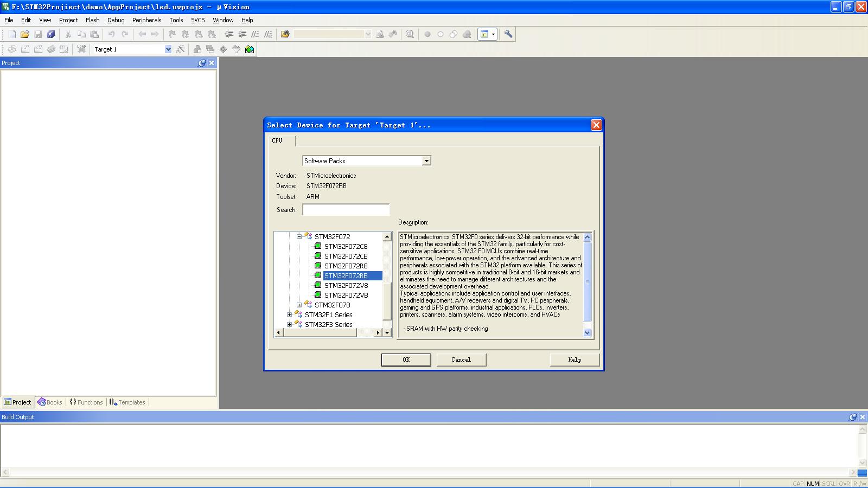
Task: Open the Target 1 dropdown
Action: click(168, 49)
